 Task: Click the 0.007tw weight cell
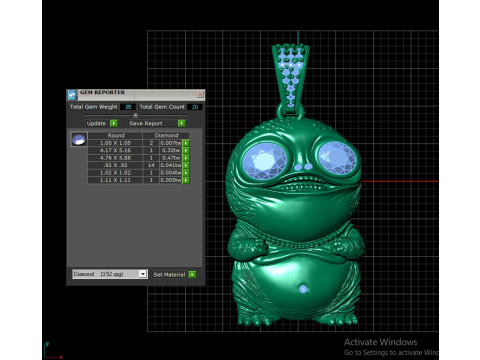pyautogui.click(x=171, y=143)
